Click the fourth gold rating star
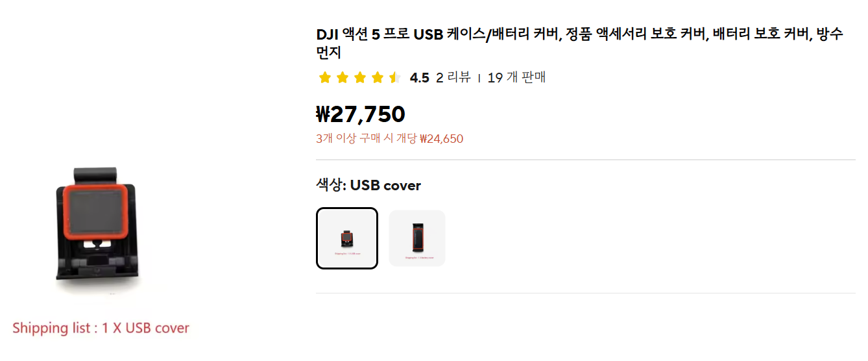 (378, 78)
